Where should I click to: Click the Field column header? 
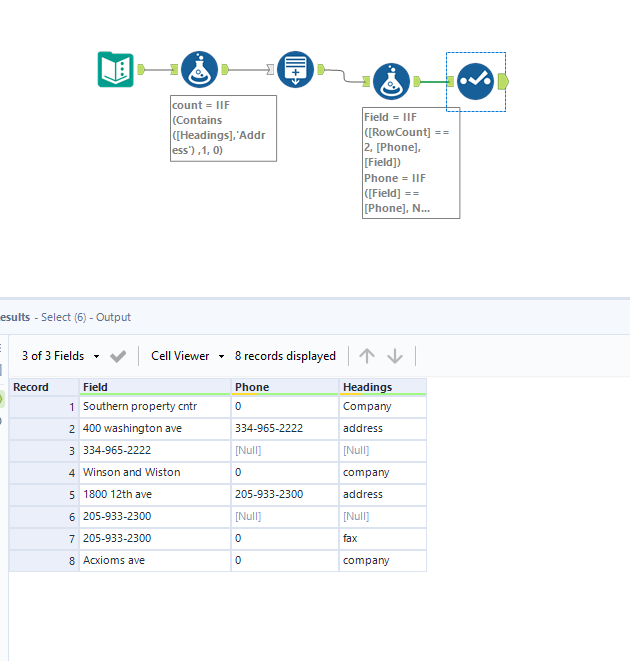point(155,387)
